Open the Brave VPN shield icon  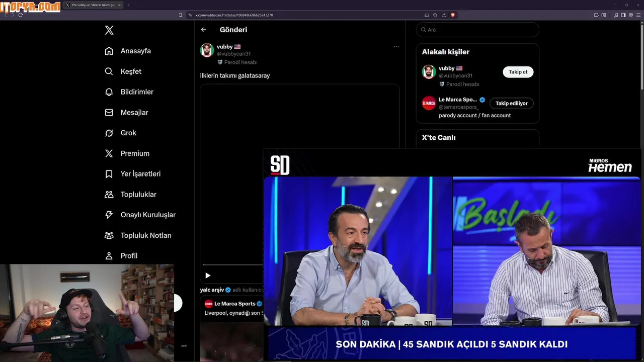[631, 15]
